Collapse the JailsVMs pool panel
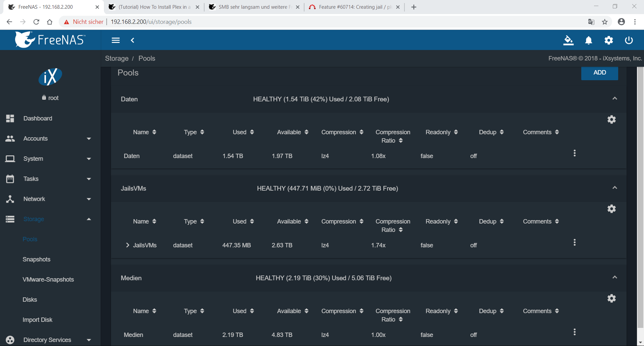 tap(614, 188)
